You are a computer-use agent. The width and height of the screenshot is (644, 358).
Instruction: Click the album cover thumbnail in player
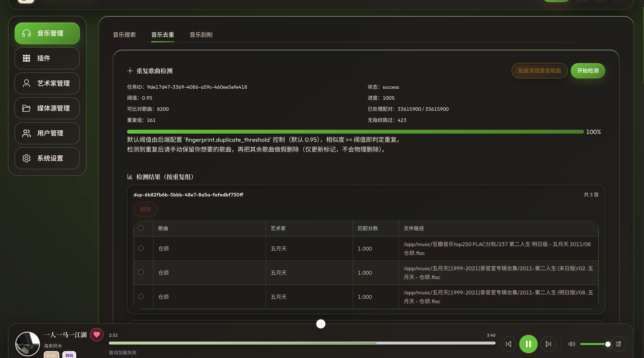tap(27, 344)
